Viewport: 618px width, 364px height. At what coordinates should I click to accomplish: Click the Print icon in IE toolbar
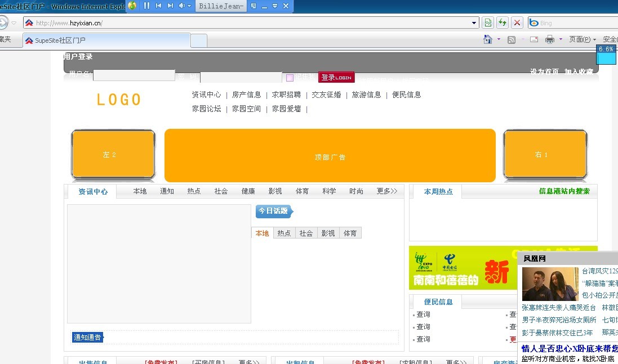pyautogui.click(x=549, y=39)
